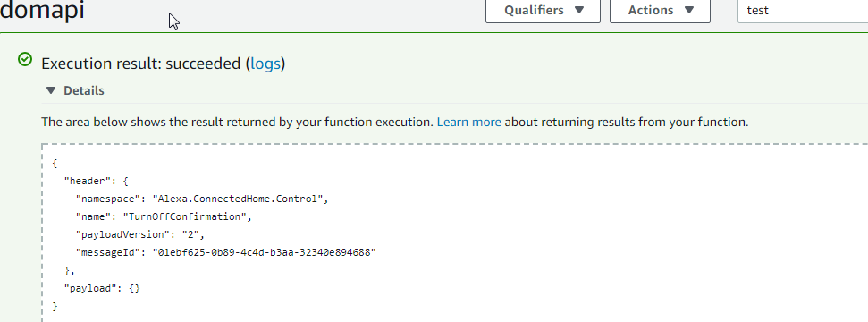Open the execution logs link
868x322 pixels.
265,64
